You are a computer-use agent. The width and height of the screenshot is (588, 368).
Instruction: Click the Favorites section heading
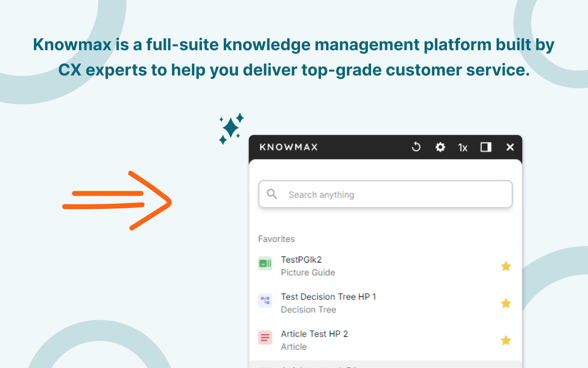click(276, 239)
